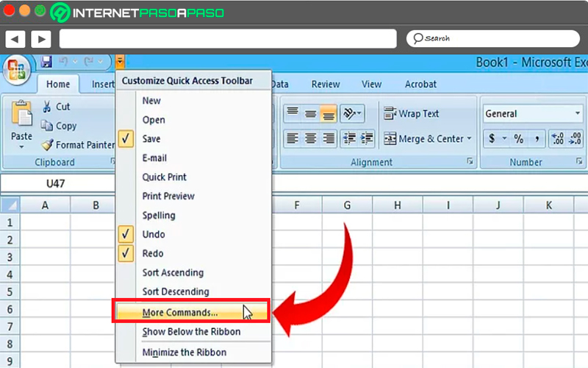Click the Cut scissors icon
This screenshot has width=588, height=368.
46,107
